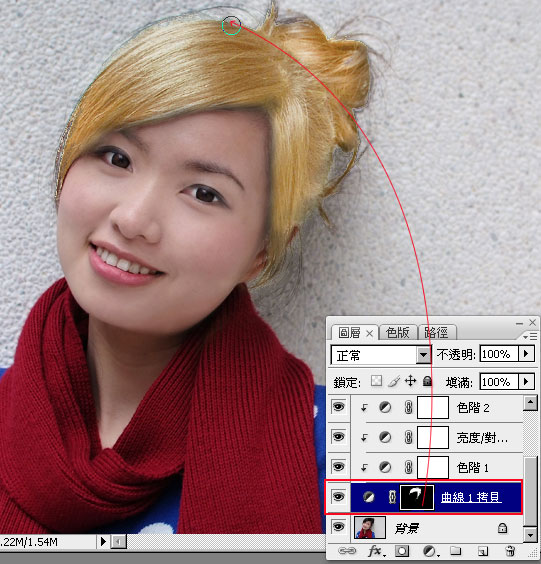Hide the 色階 1 layer
The width and height of the screenshot is (541, 564).
tap(338, 467)
